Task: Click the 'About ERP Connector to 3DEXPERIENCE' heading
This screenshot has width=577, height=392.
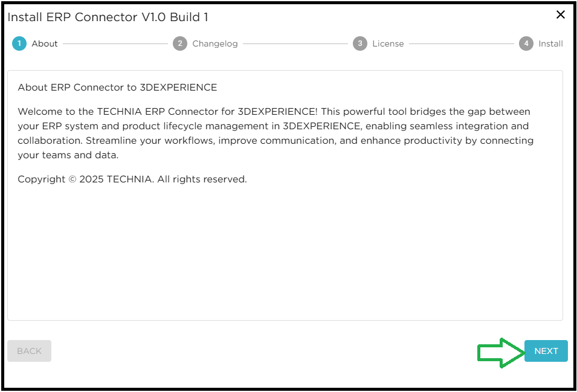Action: tap(117, 88)
